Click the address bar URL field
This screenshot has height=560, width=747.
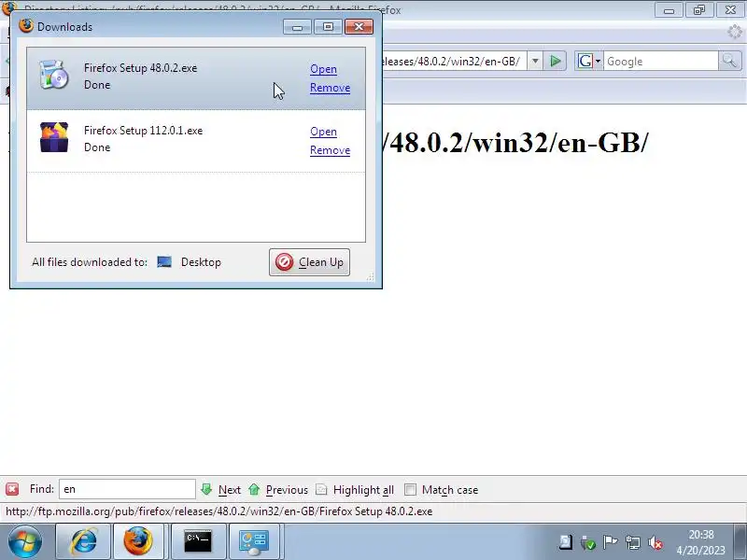coord(454,61)
